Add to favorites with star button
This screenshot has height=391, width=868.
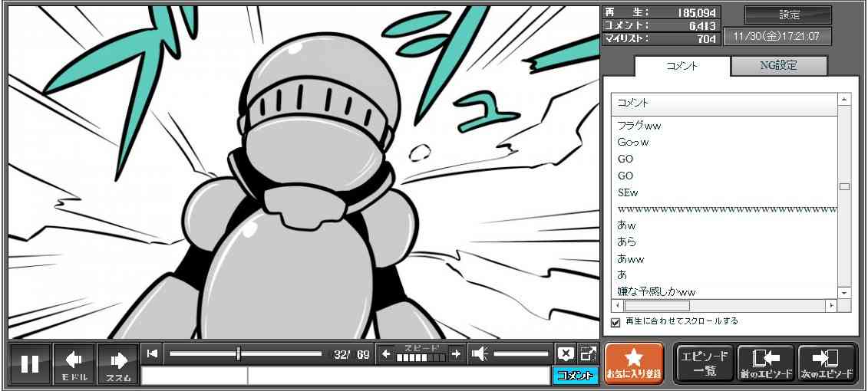(x=633, y=363)
